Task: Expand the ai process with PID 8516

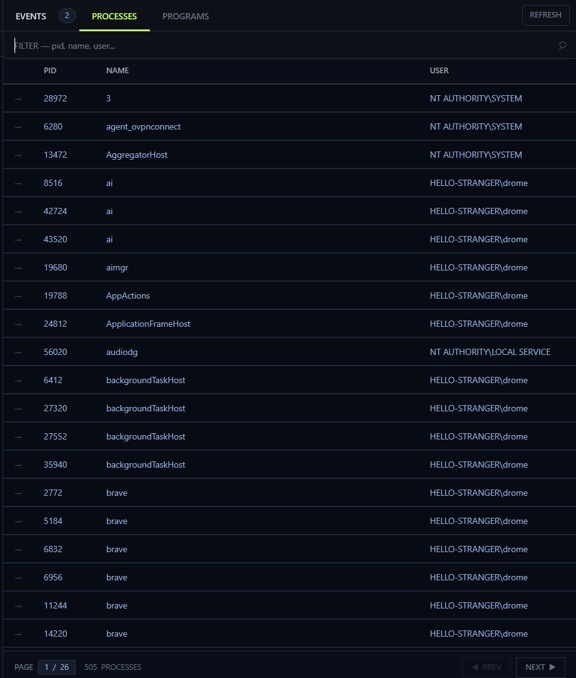Action: coord(18,183)
